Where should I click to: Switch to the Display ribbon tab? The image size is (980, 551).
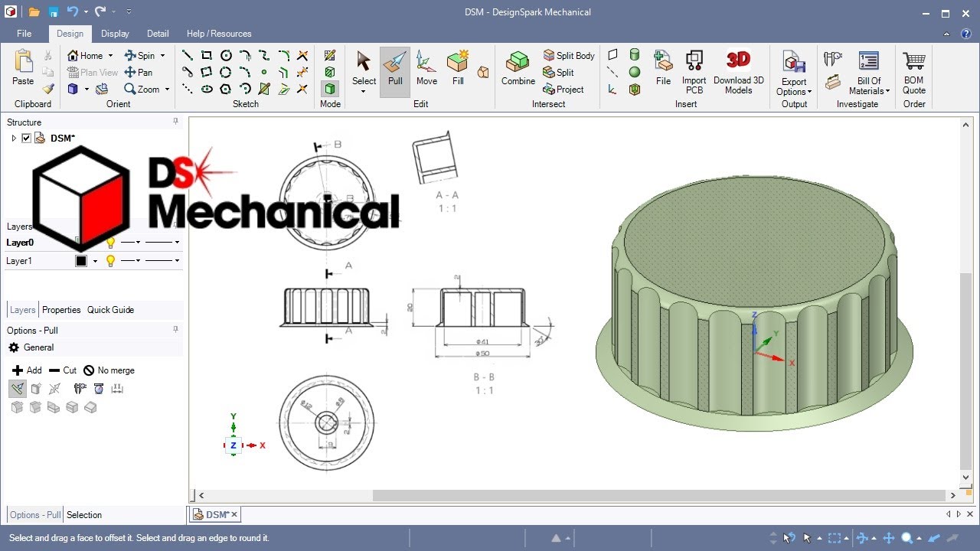tap(115, 34)
